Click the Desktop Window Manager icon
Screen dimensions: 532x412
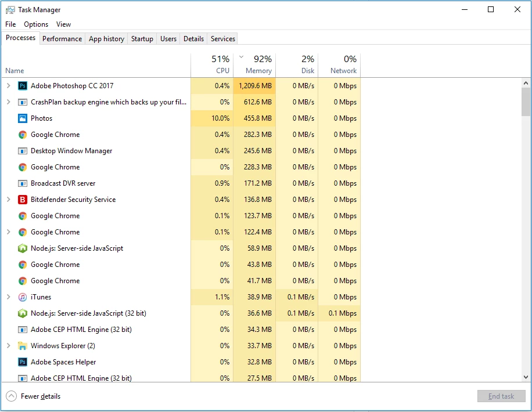pyautogui.click(x=23, y=151)
